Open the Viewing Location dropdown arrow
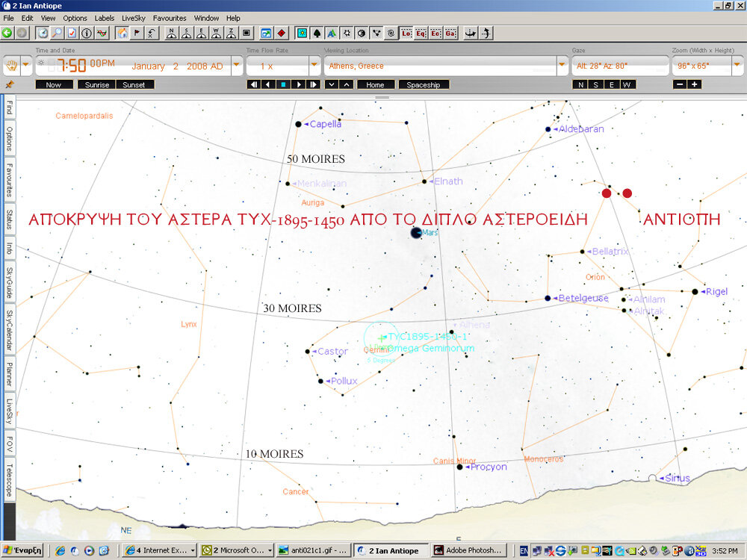The width and height of the screenshot is (747, 560). (x=562, y=66)
